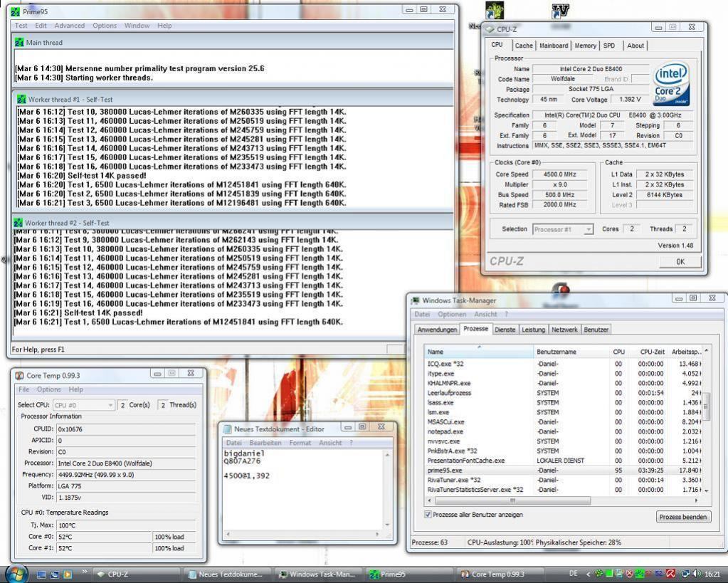
Task: Open Prime95 Advanced menu
Action: tap(70, 26)
